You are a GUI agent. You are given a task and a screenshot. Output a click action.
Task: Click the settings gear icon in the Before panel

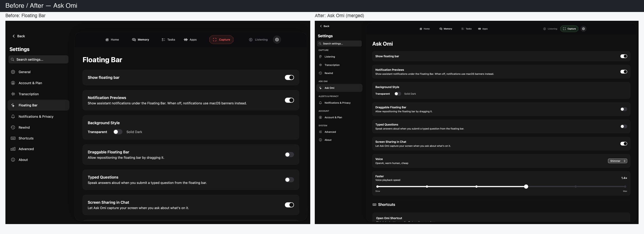pos(277,40)
